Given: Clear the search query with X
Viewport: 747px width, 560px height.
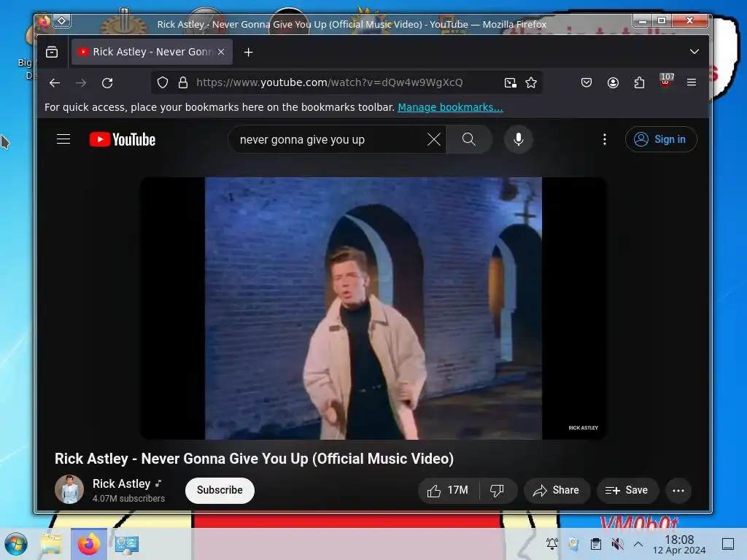Looking at the screenshot, I should coord(434,139).
